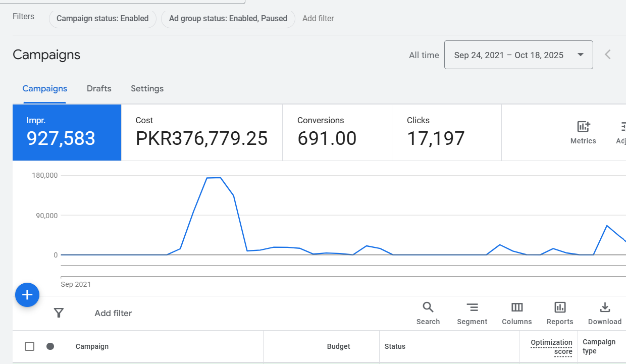Sort by the Optimization score column header

(x=551, y=347)
